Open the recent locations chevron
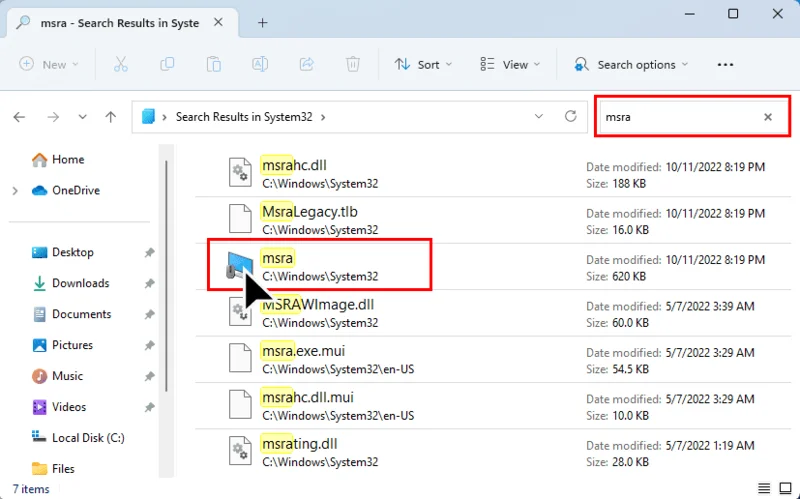 [x=82, y=117]
